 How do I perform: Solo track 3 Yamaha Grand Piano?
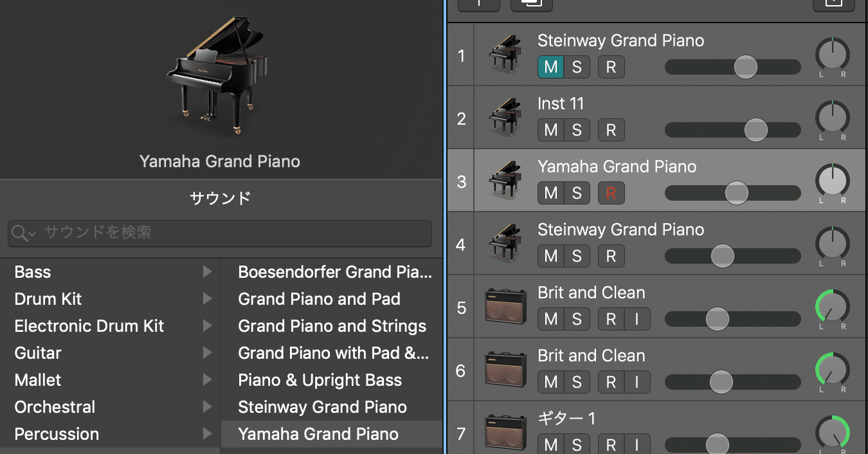577,193
